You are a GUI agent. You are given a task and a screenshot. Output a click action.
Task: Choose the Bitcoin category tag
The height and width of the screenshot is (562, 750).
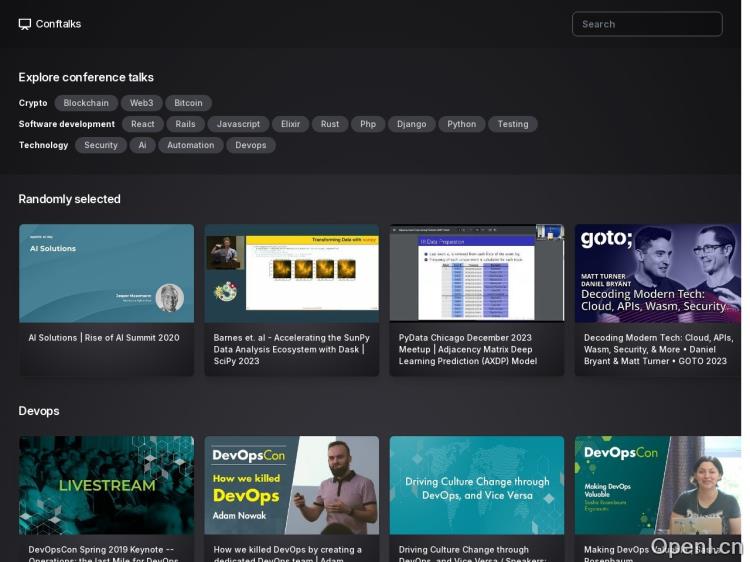click(x=188, y=103)
